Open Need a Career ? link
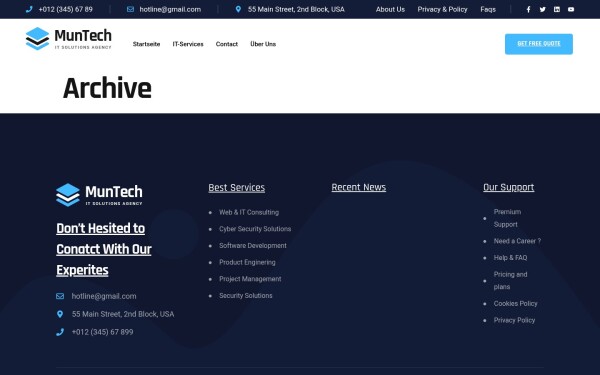This screenshot has height=375, width=600. [x=517, y=241]
